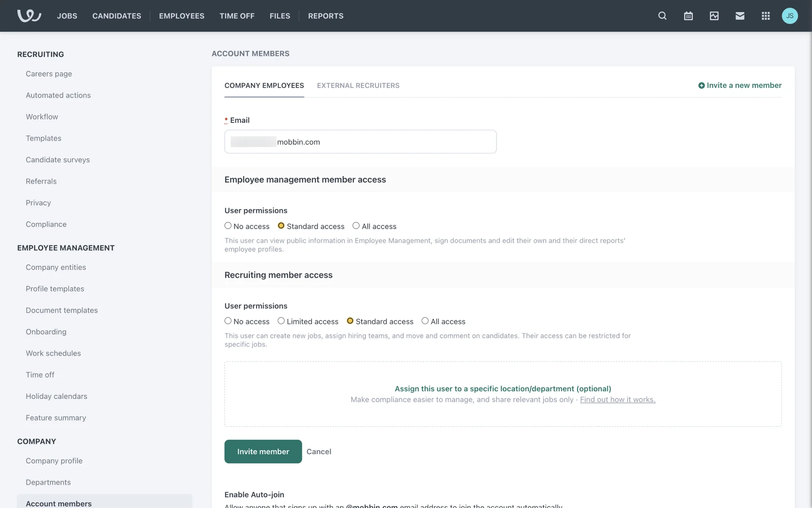Click the JS user avatar
The image size is (812, 508).
(x=790, y=16)
